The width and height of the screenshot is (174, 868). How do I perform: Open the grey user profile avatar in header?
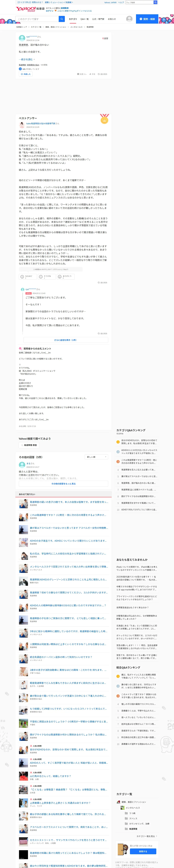click(x=129, y=19)
